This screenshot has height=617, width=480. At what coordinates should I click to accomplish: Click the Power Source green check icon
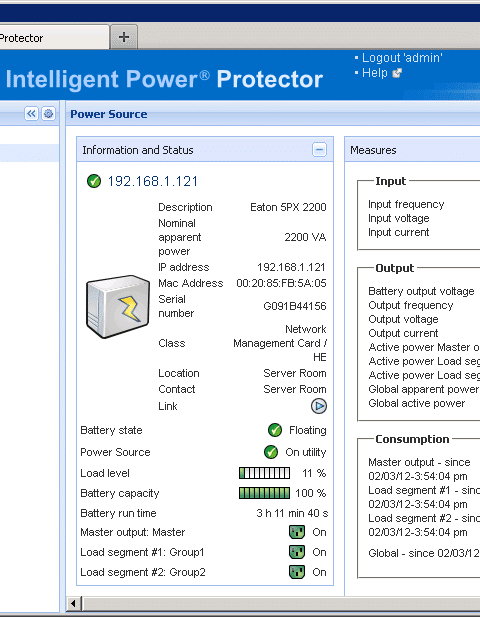(x=271, y=452)
